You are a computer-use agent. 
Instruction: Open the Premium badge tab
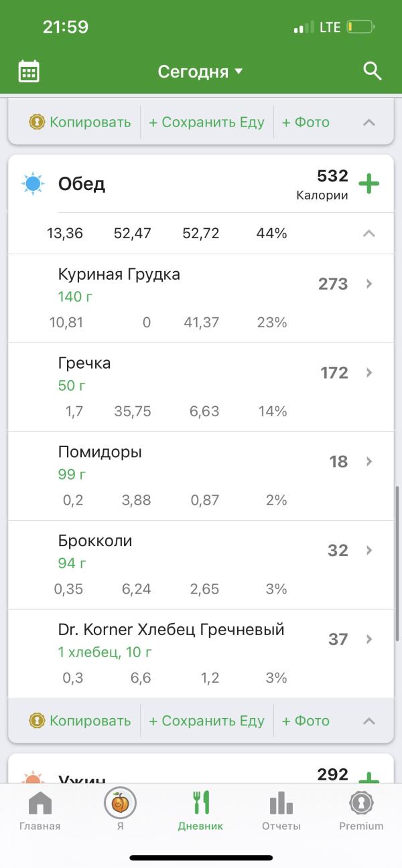(361, 802)
